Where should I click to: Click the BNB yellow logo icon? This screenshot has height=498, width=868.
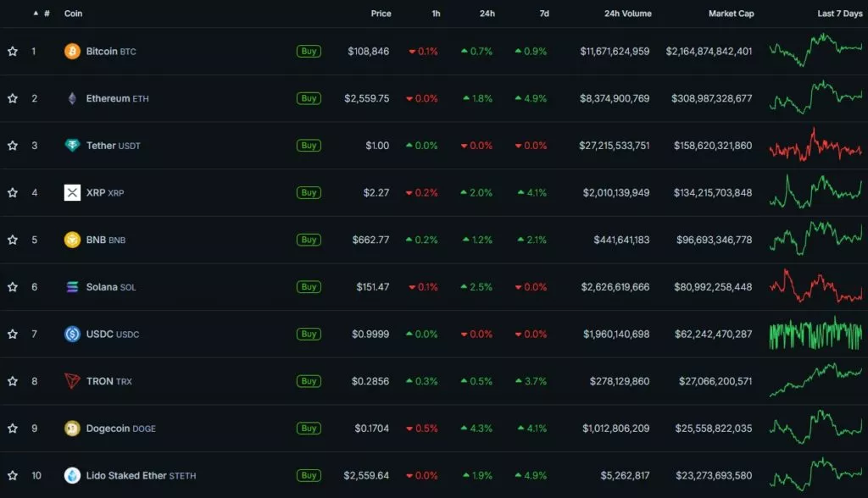[72, 240]
